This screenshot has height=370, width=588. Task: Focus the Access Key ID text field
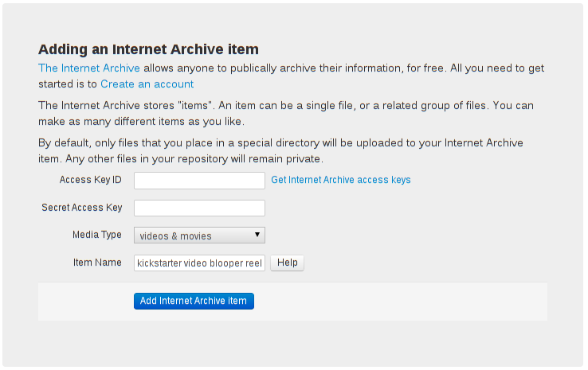click(199, 181)
